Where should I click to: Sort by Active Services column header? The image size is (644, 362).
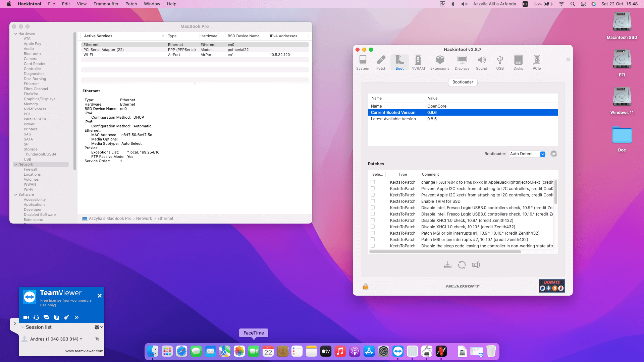tap(124, 36)
